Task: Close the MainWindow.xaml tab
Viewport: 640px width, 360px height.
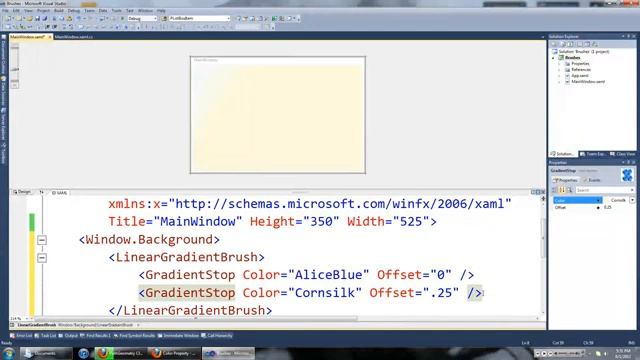Action: [50, 37]
